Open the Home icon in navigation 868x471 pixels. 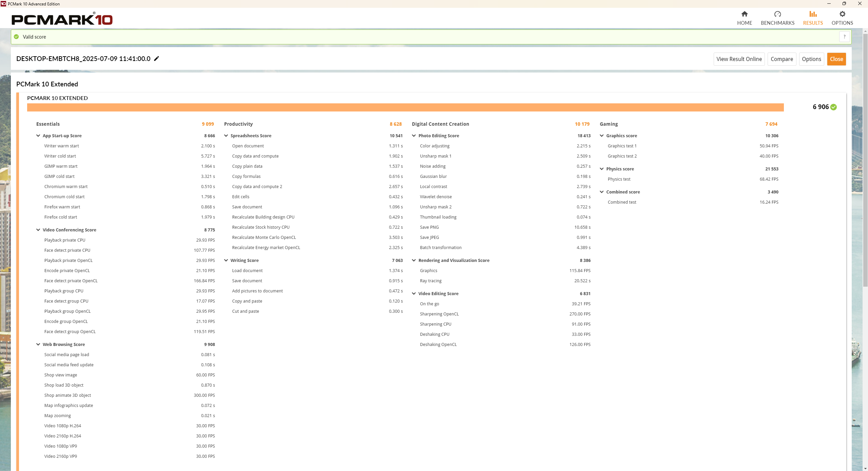pos(744,14)
